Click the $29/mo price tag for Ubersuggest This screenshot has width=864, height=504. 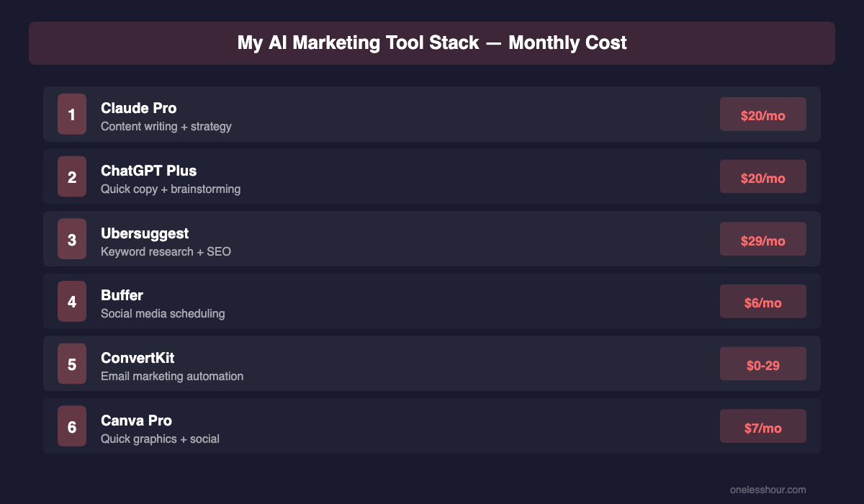click(763, 239)
